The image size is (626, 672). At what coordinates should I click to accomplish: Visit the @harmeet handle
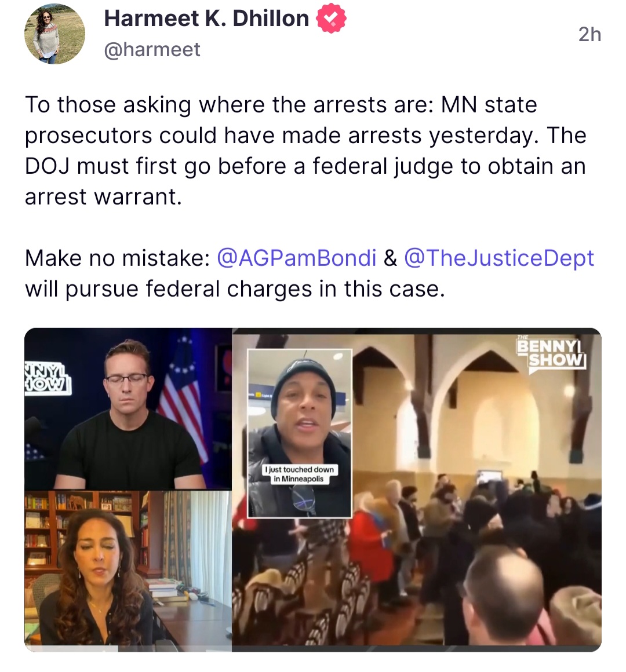click(152, 49)
